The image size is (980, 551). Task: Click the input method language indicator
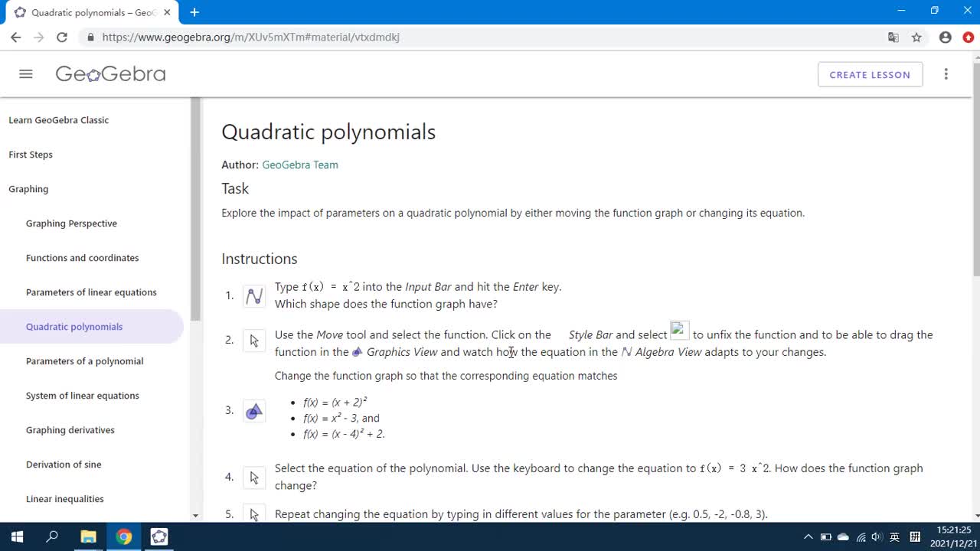tap(894, 537)
